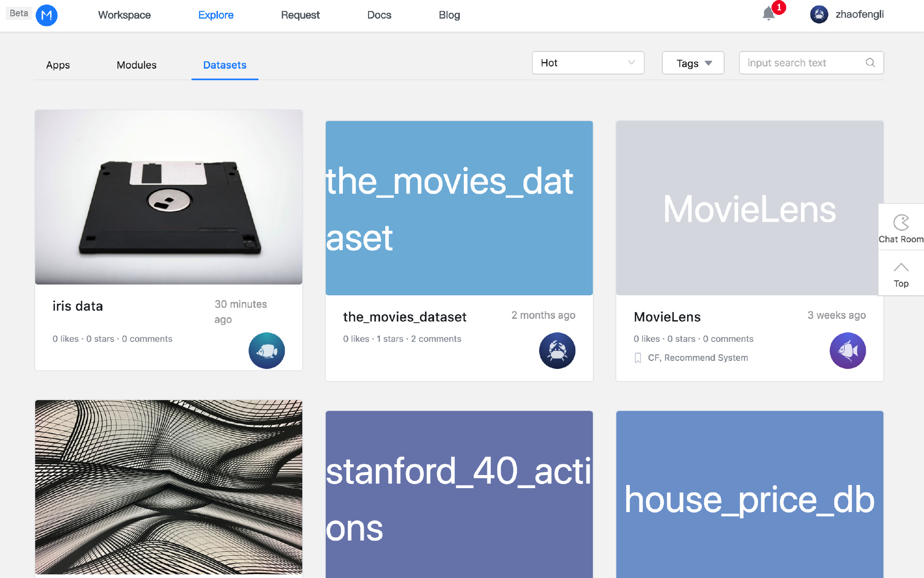Click the tag bookmark icon on MovieLens

pos(638,358)
